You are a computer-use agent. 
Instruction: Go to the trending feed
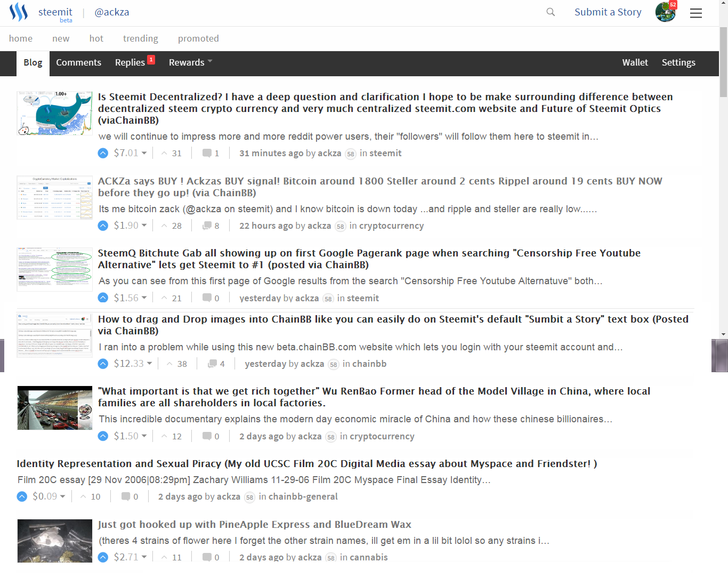pyautogui.click(x=141, y=38)
